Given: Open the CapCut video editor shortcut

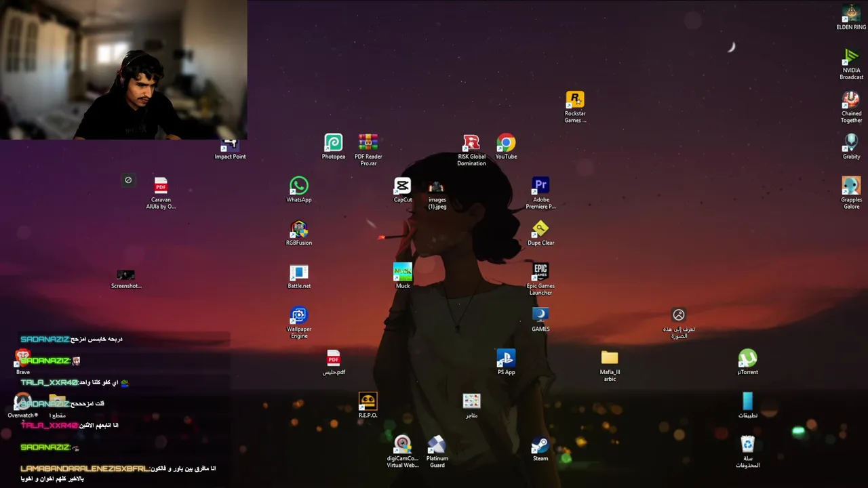Looking at the screenshot, I should pyautogui.click(x=403, y=190).
